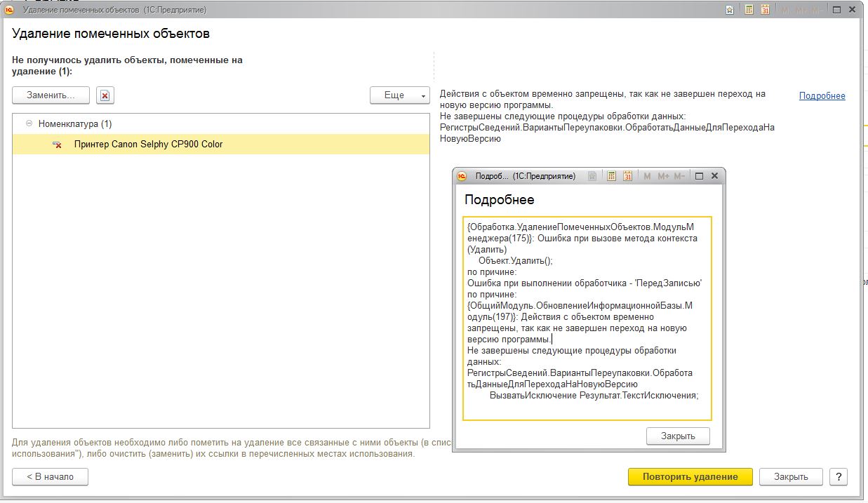Click the favorites star icon in the Подробнее title bar
Viewport: 868px width, 503px height.
592,176
